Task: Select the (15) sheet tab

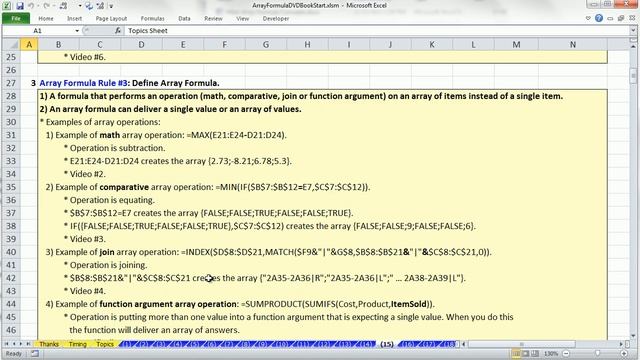Action: click(387, 344)
